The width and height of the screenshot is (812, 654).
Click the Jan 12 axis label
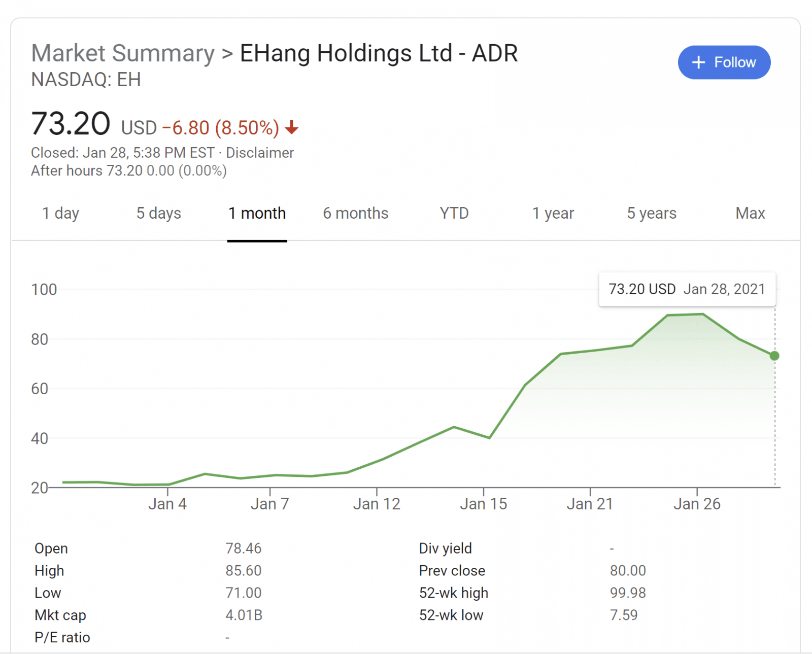click(x=377, y=504)
